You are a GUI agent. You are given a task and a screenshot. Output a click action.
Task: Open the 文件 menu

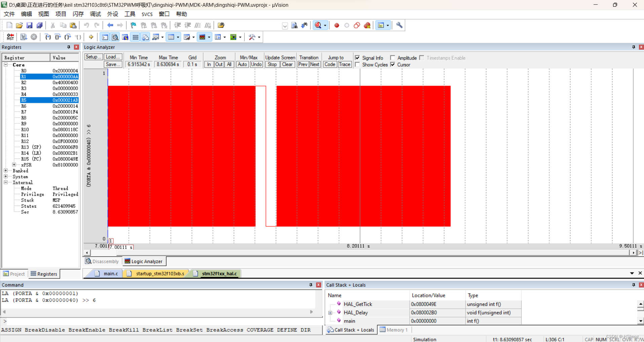pos(9,14)
